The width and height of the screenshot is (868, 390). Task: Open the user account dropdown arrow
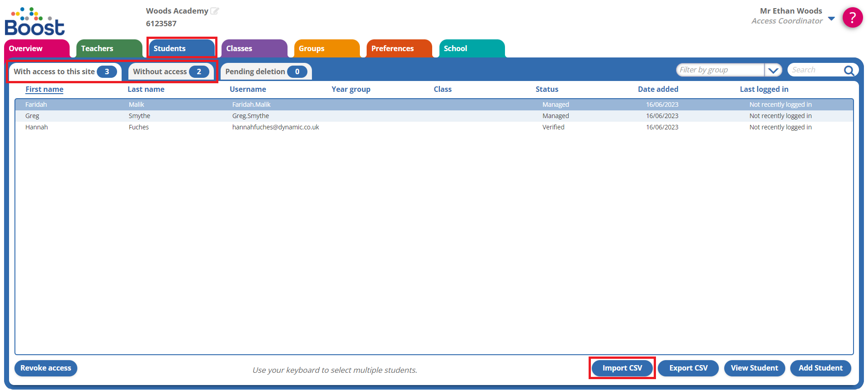831,19
